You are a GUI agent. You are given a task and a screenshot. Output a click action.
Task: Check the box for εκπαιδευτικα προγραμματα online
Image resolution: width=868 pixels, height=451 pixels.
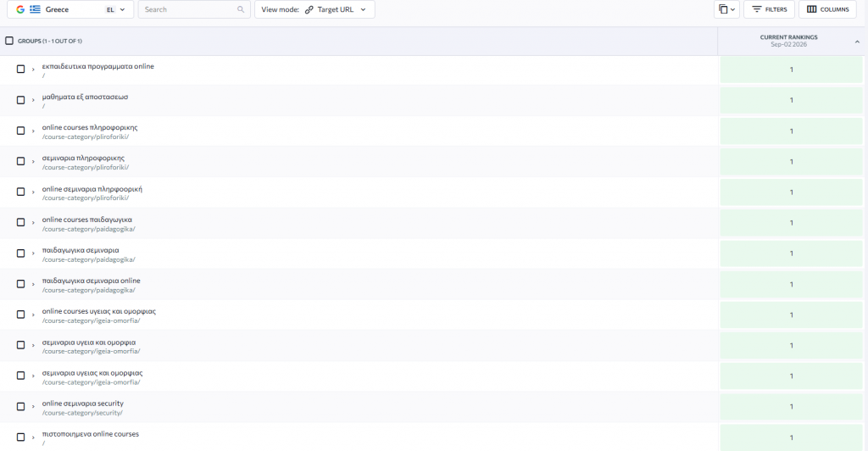pos(20,70)
